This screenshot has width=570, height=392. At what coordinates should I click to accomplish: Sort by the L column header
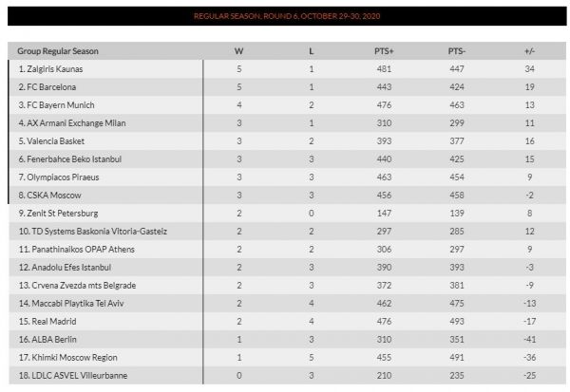[x=311, y=50]
